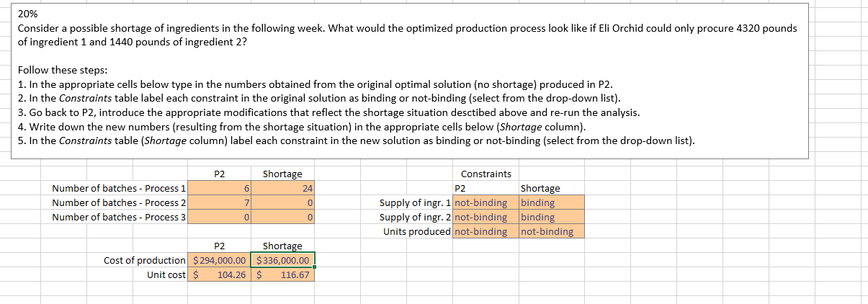Click 'Number of batches - Process 3' label
868x304 pixels.
tap(119, 217)
